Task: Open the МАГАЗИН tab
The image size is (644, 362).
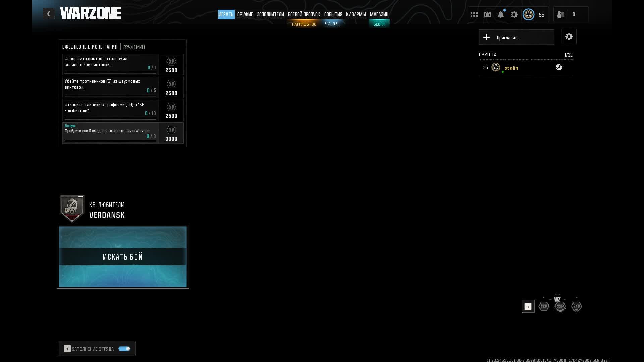Action: click(x=379, y=15)
